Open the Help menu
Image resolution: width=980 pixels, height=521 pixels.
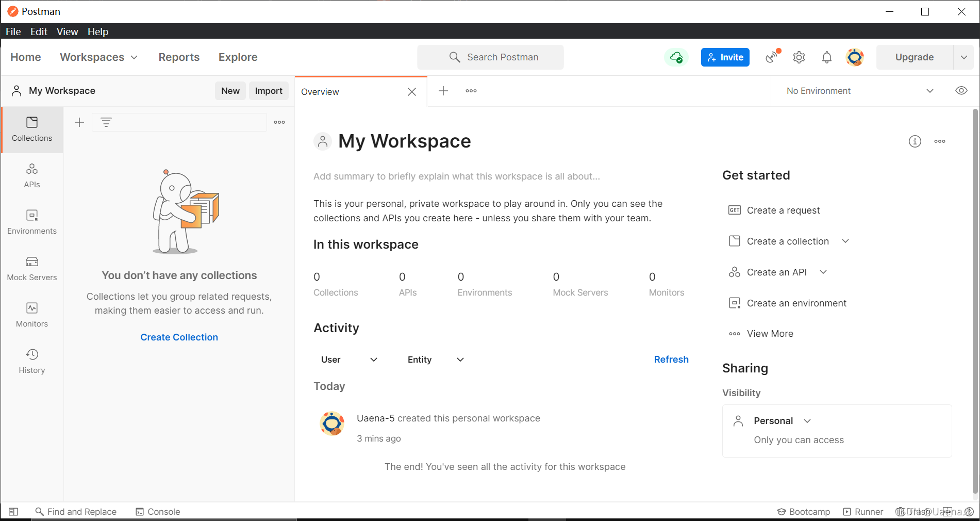click(98, 31)
